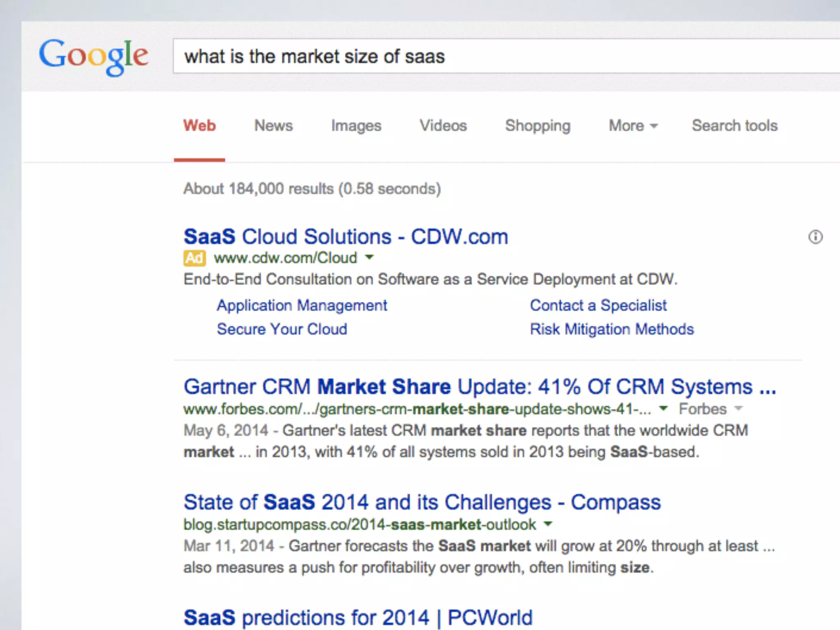Viewport: 840px width, 630px height.
Task: Expand arrow next to blog.startupcompass.co URL
Action: pos(548,524)
